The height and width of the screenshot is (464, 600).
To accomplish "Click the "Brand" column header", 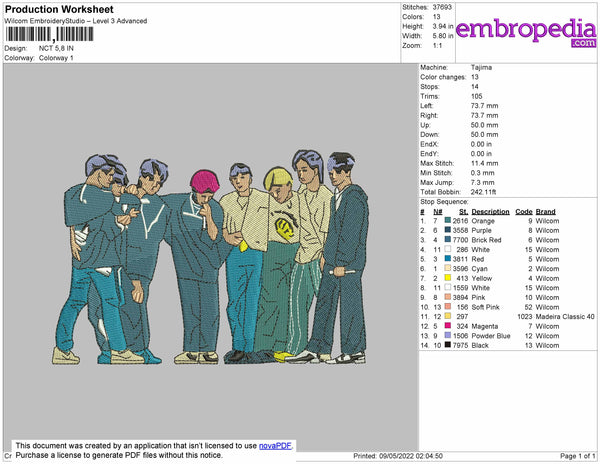I will pyautogui.click(x=546, y=212).
